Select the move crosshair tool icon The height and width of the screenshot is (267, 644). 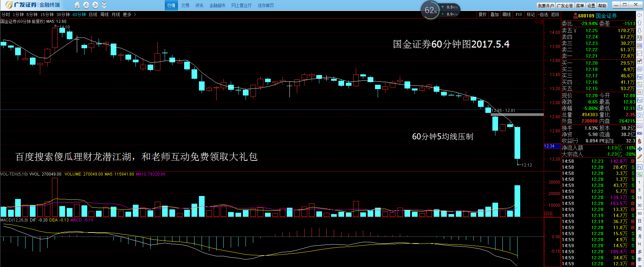click(x=640, y=149)
